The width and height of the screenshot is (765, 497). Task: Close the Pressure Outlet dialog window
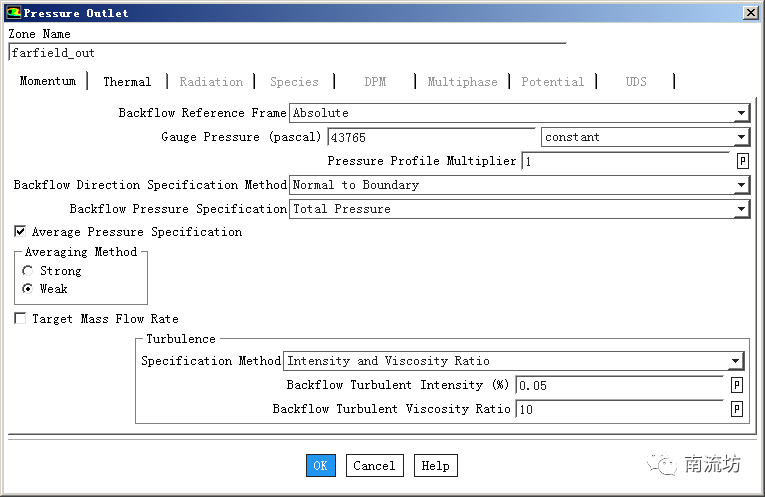(x=750, y=13)
